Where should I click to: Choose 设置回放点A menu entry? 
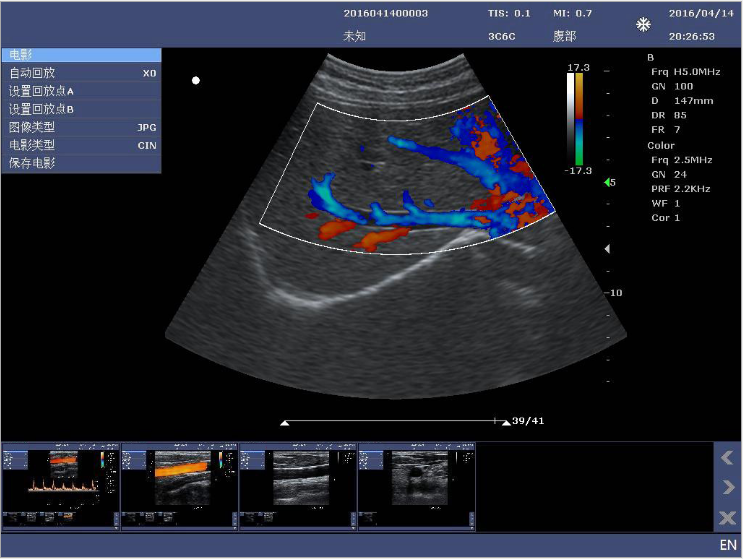[x=82, y=91]
